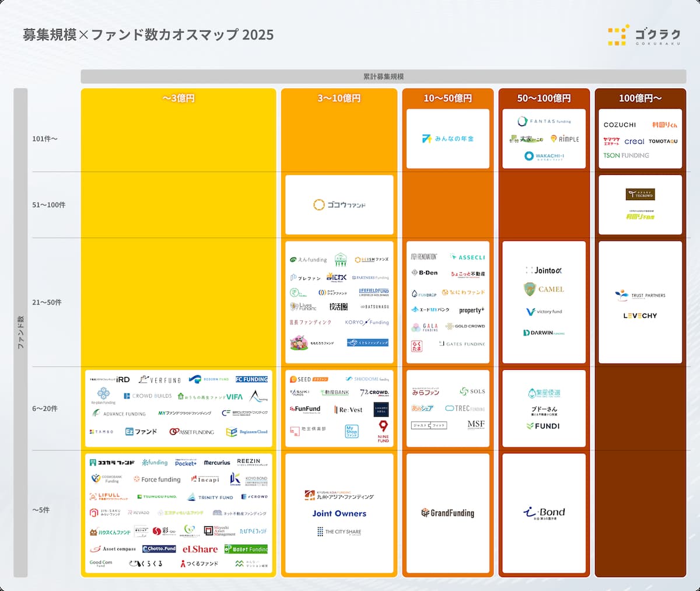Select THE CITY SHARE logo

click(x=339, y=532)
